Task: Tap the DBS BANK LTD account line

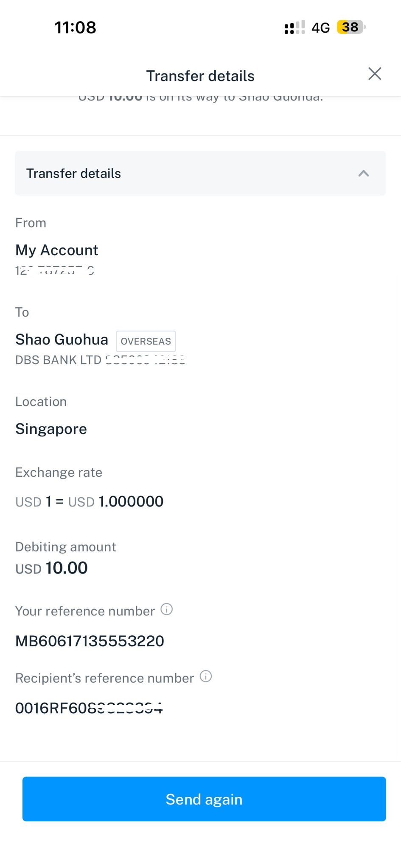Action: [x=100, y=360]
